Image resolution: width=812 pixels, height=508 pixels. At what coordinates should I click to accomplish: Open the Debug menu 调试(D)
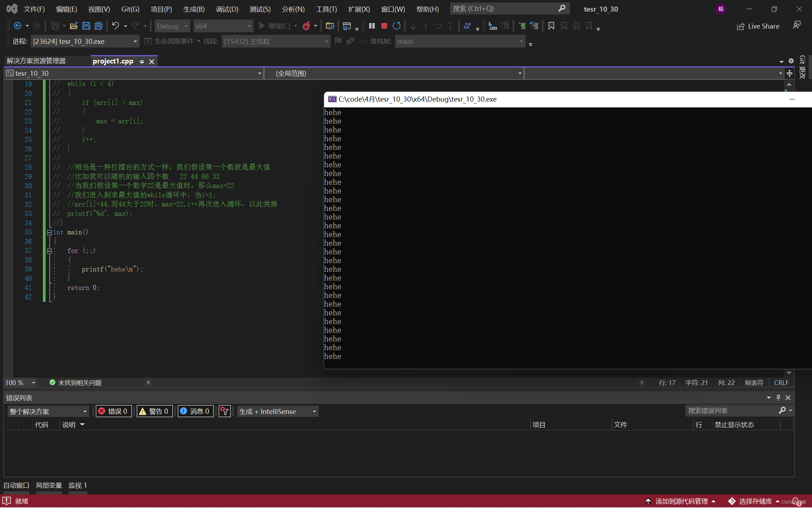[227, 9]
